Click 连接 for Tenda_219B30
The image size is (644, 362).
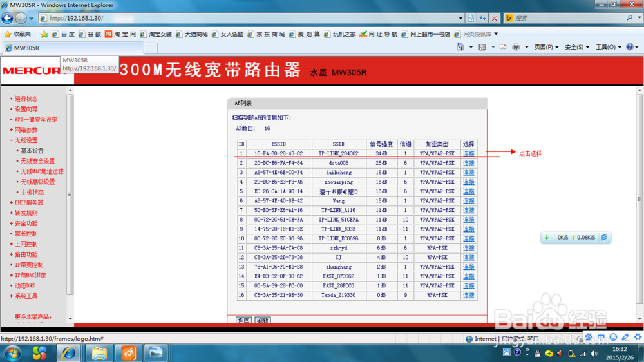click(x=468, y=295)
